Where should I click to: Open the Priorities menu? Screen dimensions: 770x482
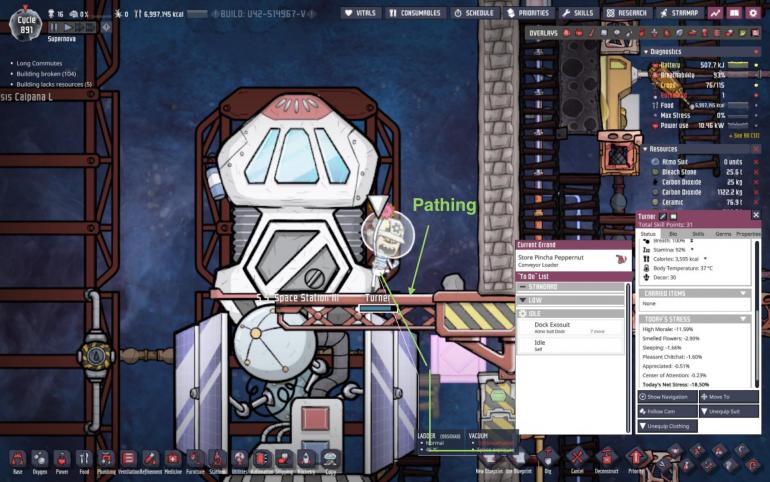(528, 13)
